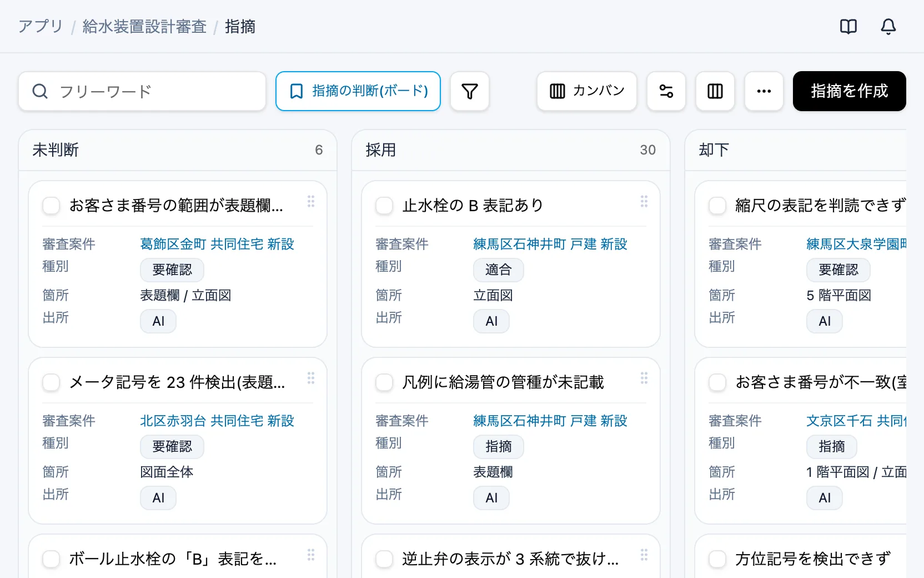Select checkbox for お客さま番号の範囲が表題欄 card
The height and width of the screenshot is (578, 924).
(x=51, y=206)
